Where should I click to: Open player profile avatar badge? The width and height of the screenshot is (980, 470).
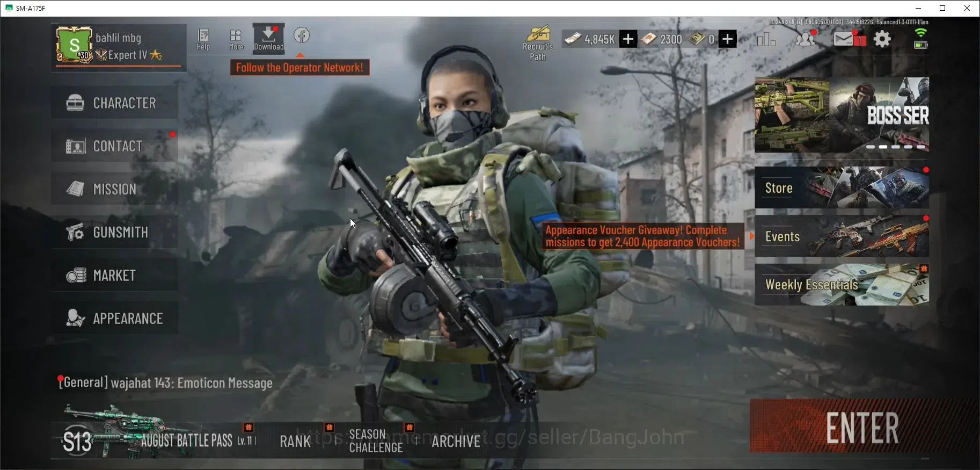(74, 45)
